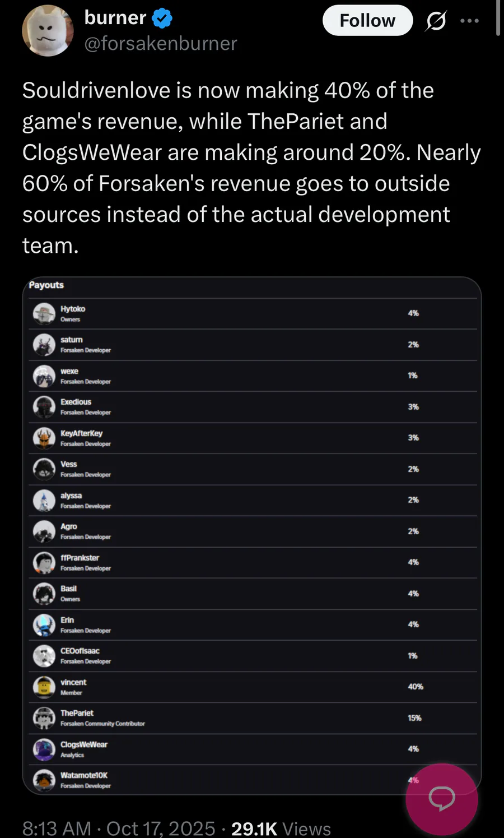Select the saturn payout row name
504x838 pixels.
click(72, 340)
